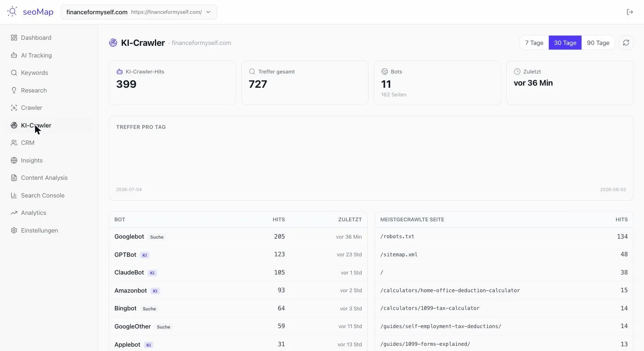Click the icon on the Bots card
The image size is (644, 351).
[x=384, y=72]
